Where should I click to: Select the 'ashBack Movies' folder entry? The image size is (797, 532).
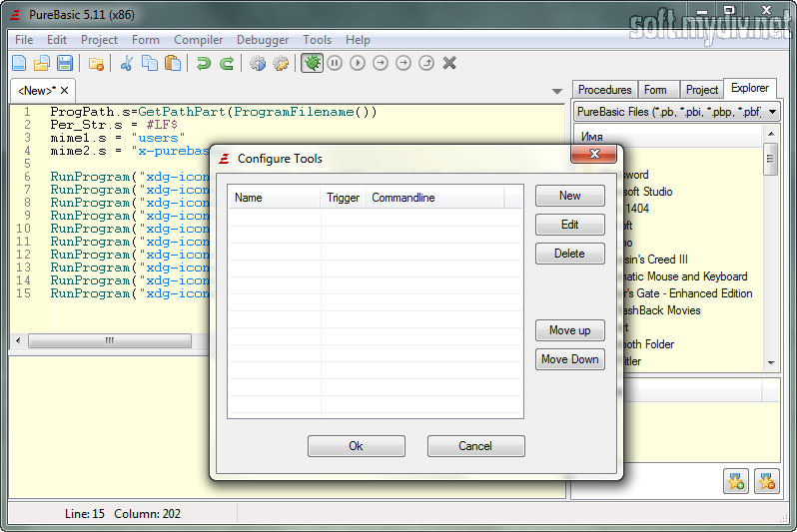click(661, 310)
